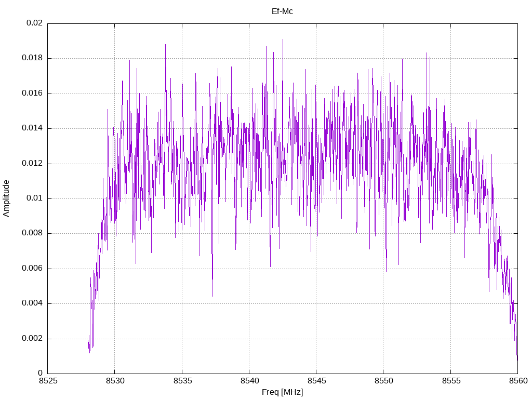Image resolution: width=532 pixels, height=399 pixels.
Task: Click x-axis tick label 8550
Action: pyautogui.click(x=383, y=381)
